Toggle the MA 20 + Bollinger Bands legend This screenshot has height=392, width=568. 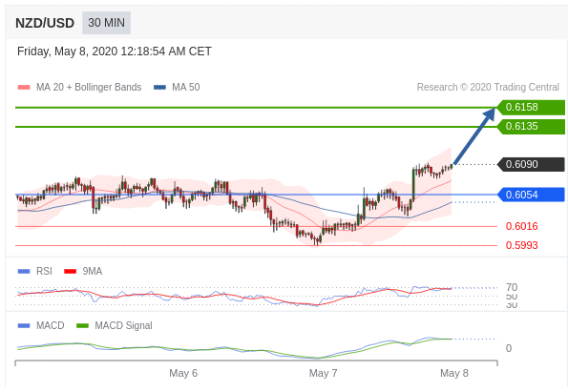[79, 87]
